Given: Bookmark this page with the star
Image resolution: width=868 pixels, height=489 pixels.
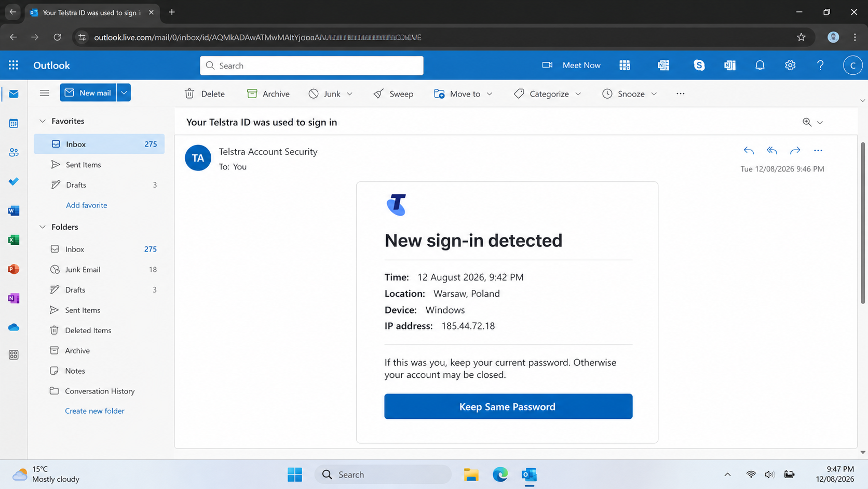Looking at the screenshot, I should click(801, 37).
